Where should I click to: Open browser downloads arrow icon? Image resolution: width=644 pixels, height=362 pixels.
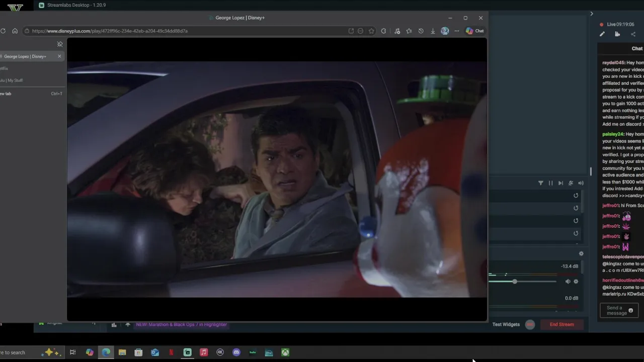433,31
